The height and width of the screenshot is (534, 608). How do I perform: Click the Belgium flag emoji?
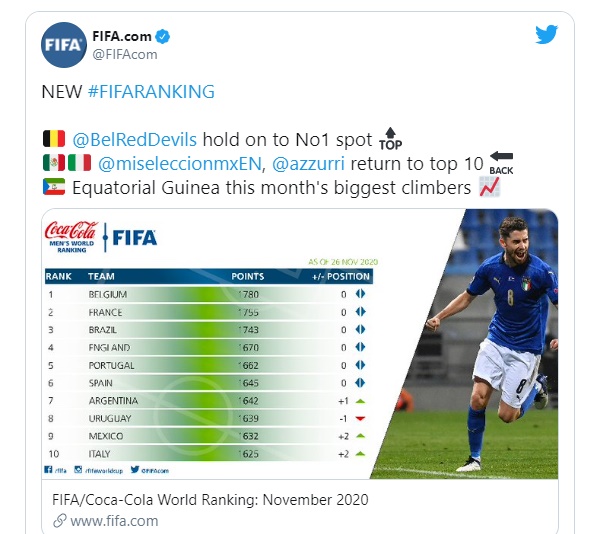click(x=53, y=138)
